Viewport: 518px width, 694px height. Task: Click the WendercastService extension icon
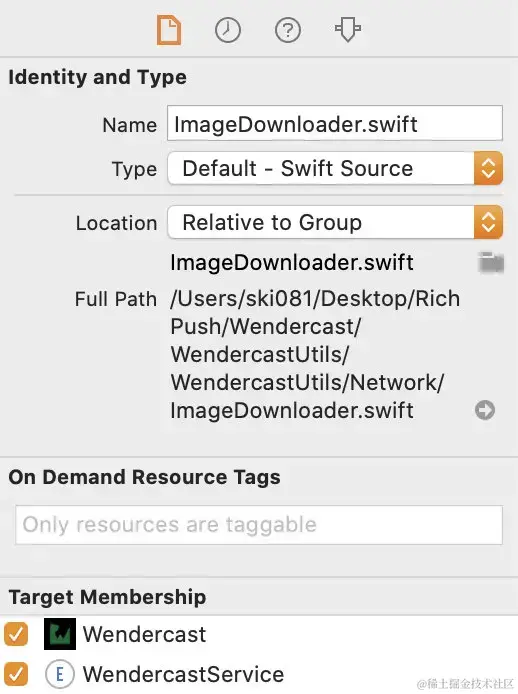pos(59,674)
